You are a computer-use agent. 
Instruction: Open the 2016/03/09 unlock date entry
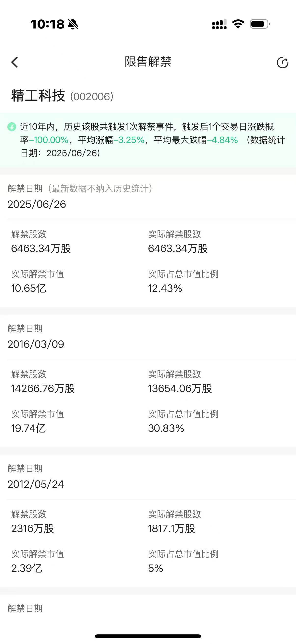[36, 344]
